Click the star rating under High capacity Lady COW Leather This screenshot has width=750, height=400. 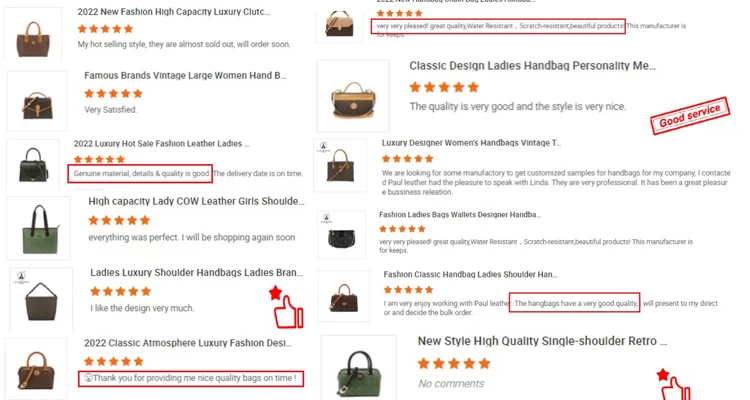point(119,221)
